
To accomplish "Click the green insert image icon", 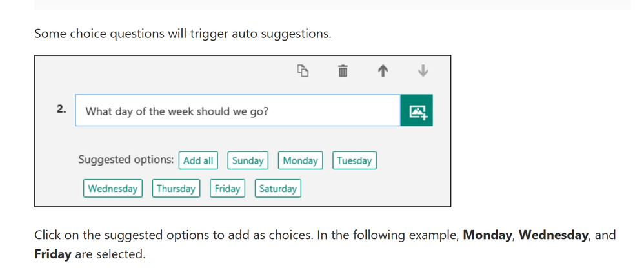I will coord(417,111).
